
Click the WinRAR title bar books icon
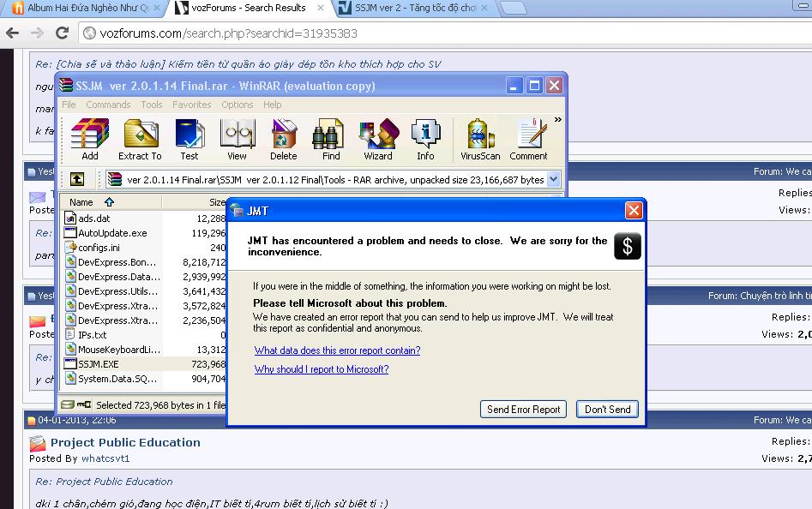tap(66, 86)
